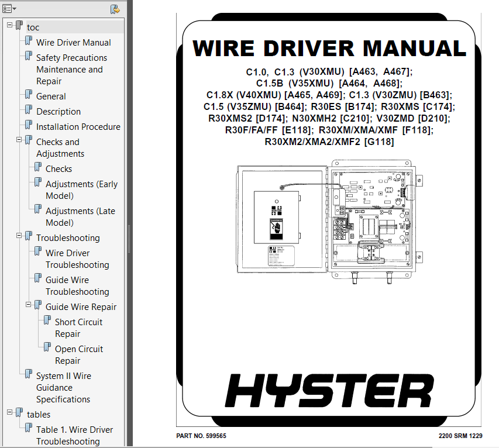Screen dimensions: 499x448
Task: Jump to Short Circuit Repair bookmark
Action: click(78, 328)
